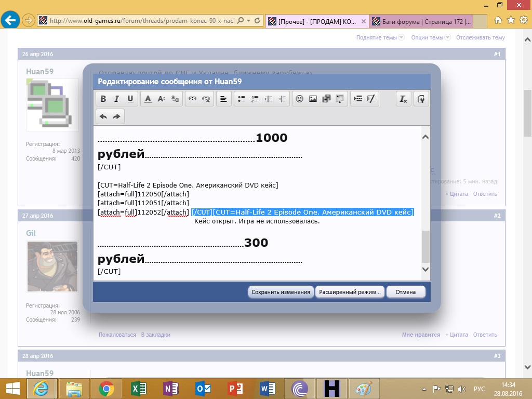This screenshot has width=532, height=399.
Task: Close the [ПРОДАМ] browser tab
Action: point(363,21)
